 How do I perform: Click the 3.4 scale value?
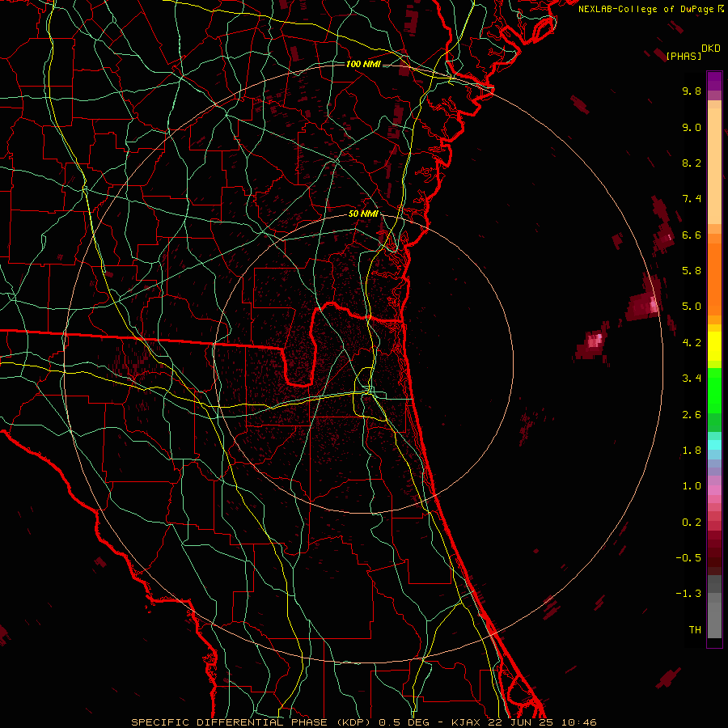692,379
